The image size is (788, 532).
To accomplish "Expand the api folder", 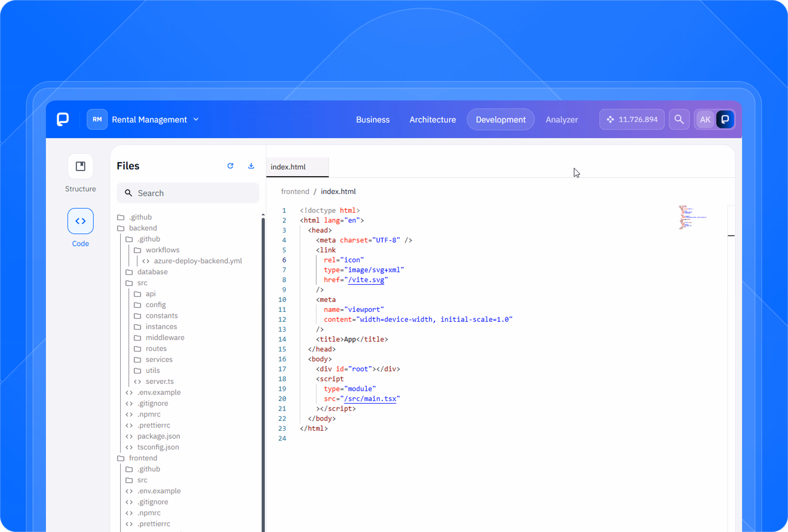I will (x=145, y=294).
